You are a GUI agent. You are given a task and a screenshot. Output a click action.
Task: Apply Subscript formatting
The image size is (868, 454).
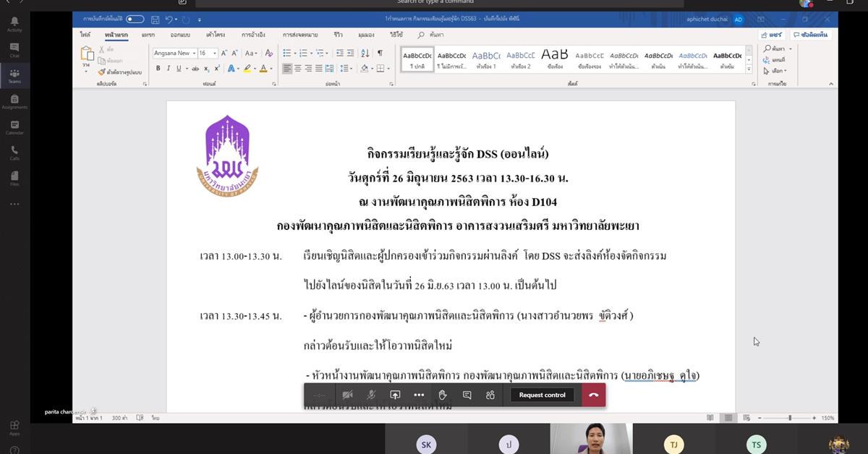point(206,69)
